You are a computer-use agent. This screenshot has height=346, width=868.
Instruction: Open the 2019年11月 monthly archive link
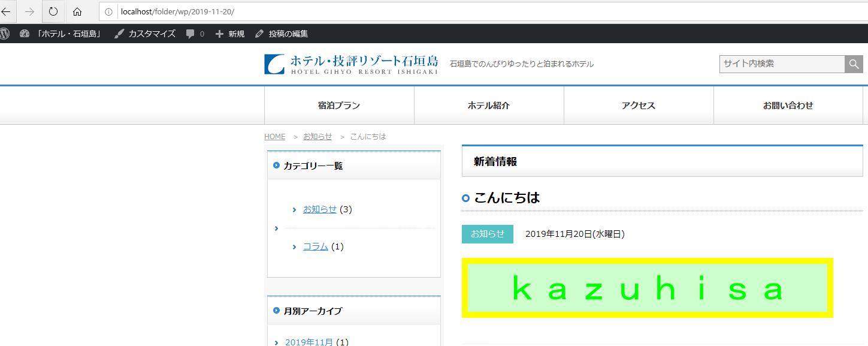[x=309, y=342]
